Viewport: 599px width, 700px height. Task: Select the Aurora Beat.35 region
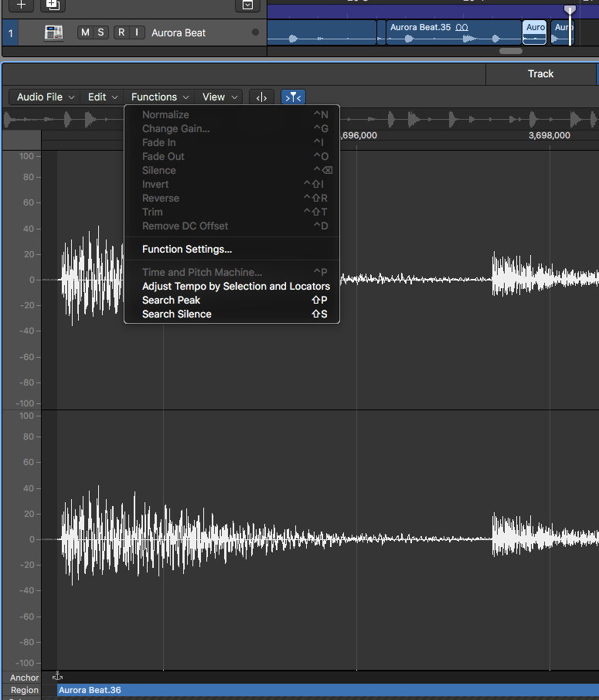tap(454, 32)
